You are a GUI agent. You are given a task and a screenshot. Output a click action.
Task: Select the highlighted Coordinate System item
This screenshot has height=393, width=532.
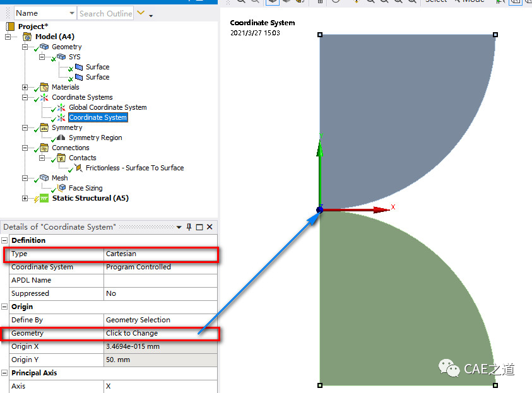pos(98,117)
